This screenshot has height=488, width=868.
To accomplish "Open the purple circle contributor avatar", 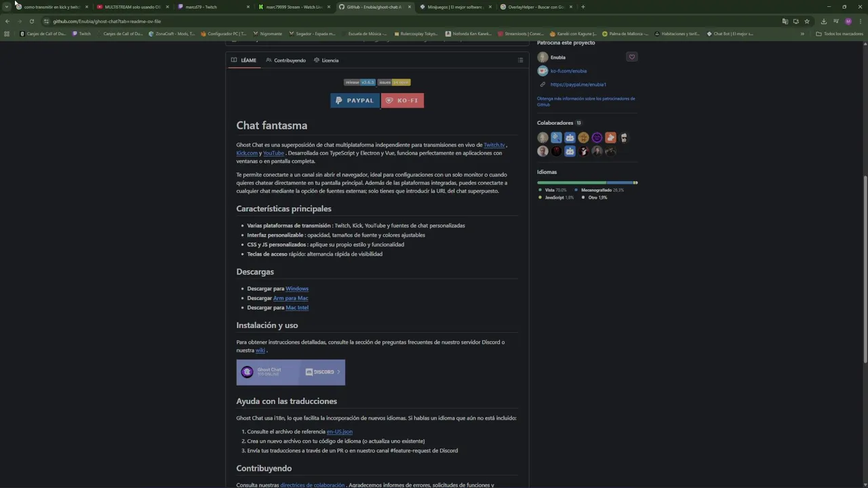I will (x=597, y=138).
